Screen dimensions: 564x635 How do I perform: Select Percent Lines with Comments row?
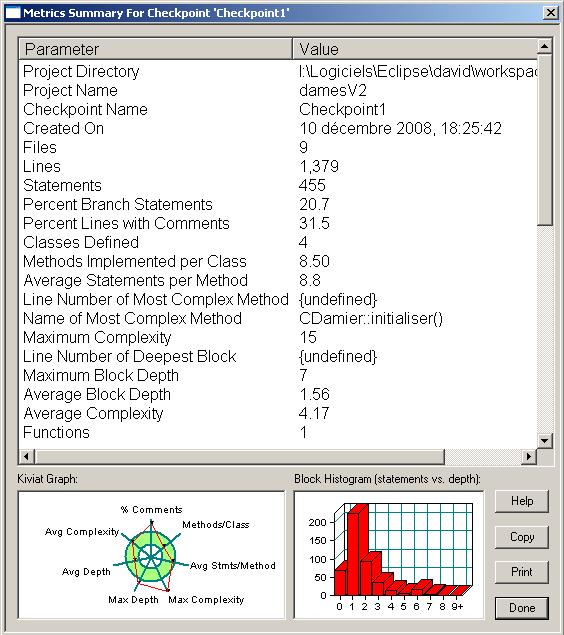click(278, 224)
